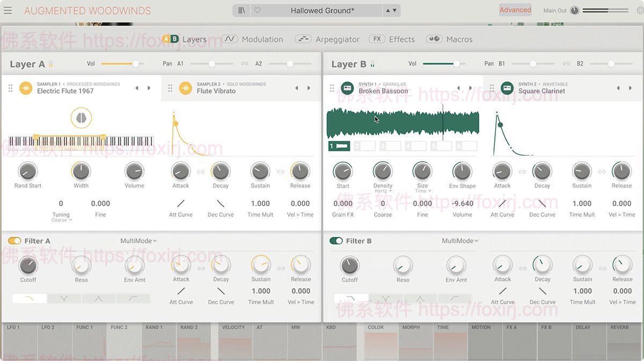Viewport: 644px width, 361px height.
Task: Open the Filter A MultiMode dropdown
Action: (138, 241)
